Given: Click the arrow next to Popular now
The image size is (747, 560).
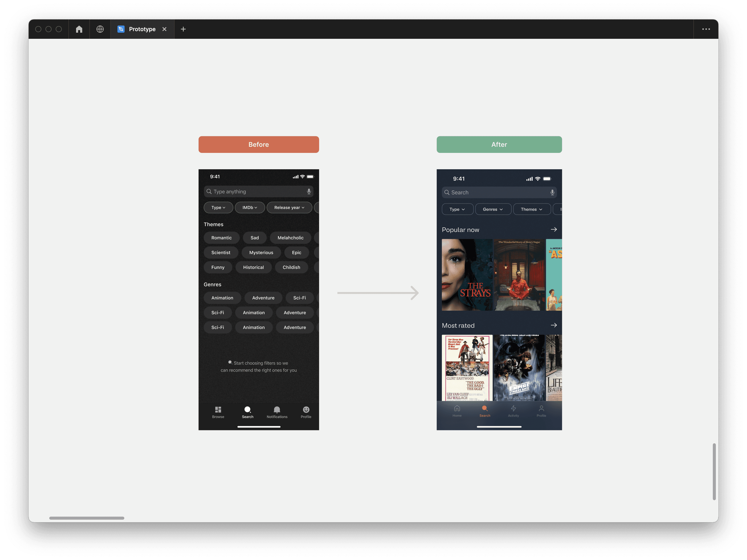Looking at the screenshot, I should 554,229.
